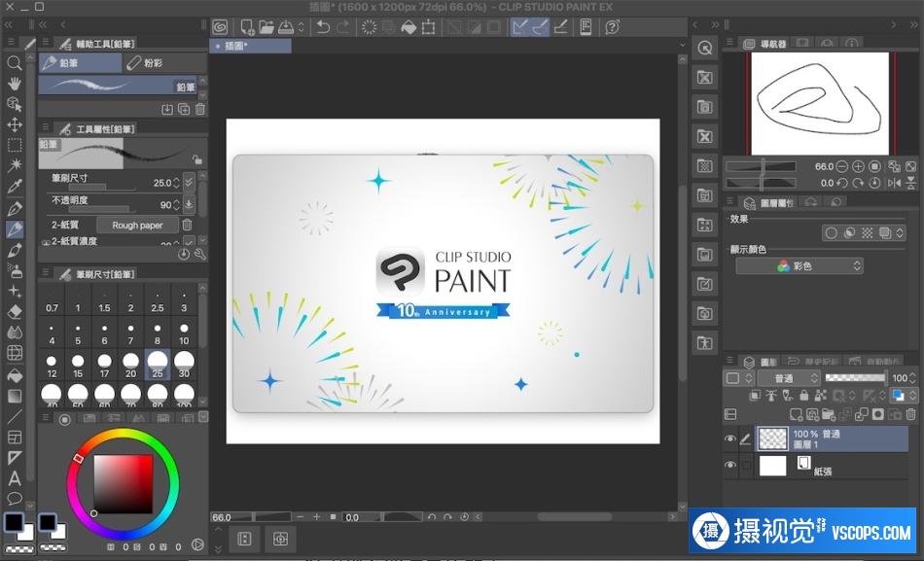
Task: Select the Balloon tool
Action: click(15, 499)
